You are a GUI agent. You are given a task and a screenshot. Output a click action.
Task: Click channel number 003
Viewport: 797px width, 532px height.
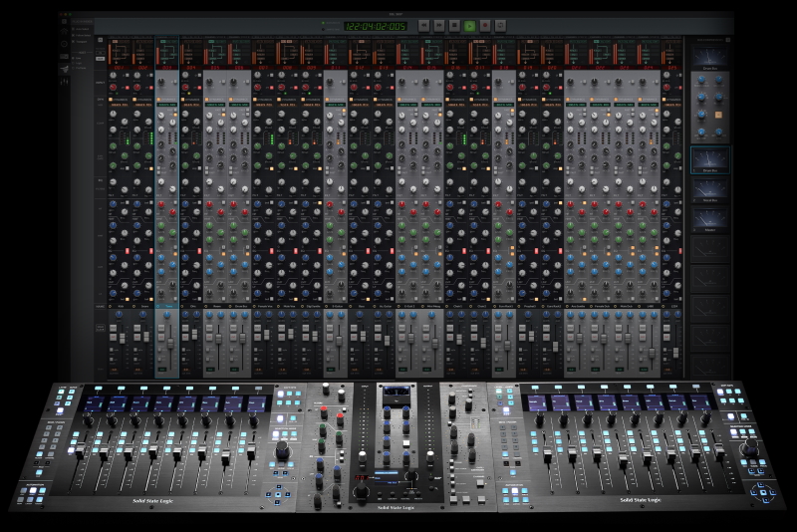[x=167, y=67]
